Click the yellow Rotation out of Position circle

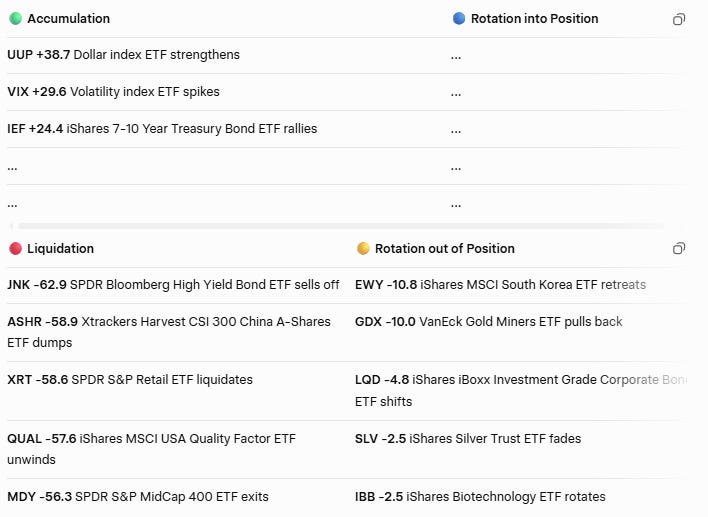coord(363,248)
